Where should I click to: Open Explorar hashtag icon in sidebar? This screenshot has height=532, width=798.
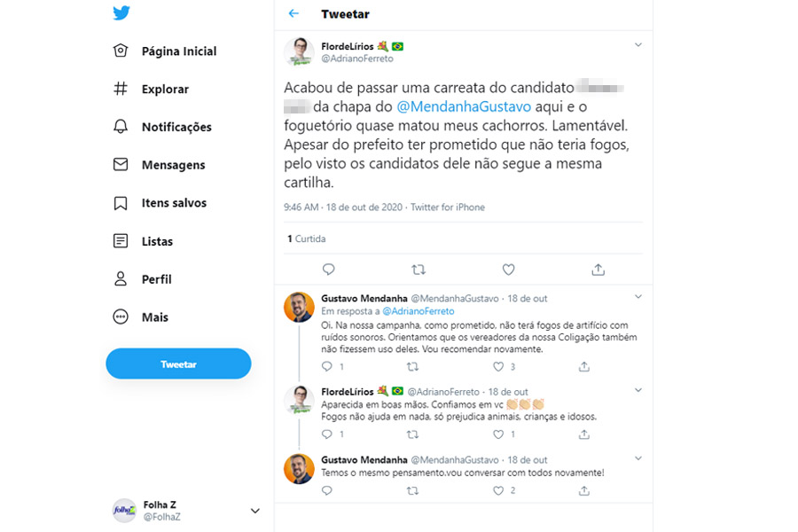click(x=121, y=89)
